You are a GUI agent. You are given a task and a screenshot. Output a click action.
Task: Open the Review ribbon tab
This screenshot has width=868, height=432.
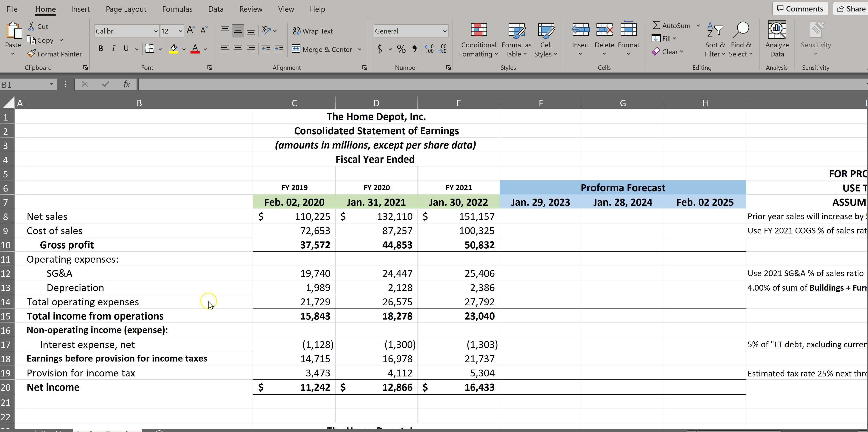coord(251,9)
